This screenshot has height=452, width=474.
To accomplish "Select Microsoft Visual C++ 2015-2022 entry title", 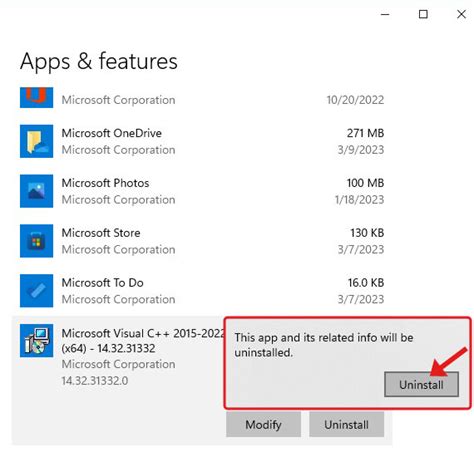I will [x=143, y=341].
